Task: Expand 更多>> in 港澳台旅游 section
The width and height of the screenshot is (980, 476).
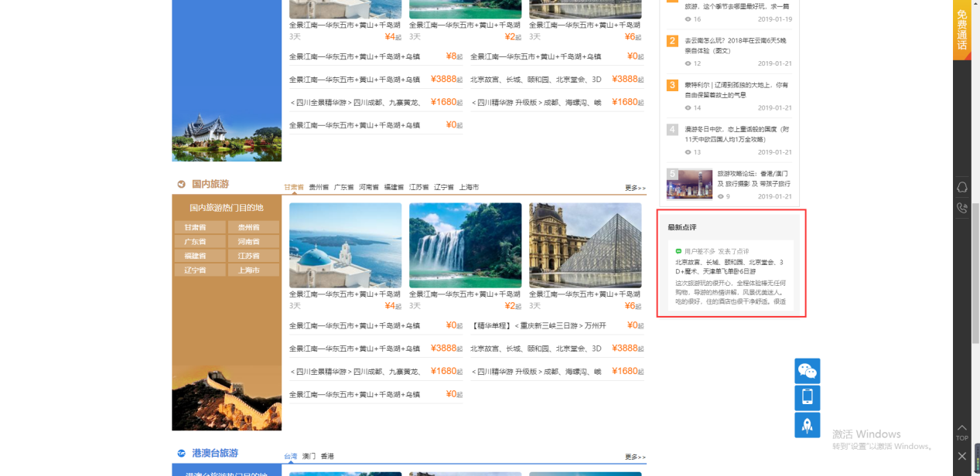Action: click(635, 457)
